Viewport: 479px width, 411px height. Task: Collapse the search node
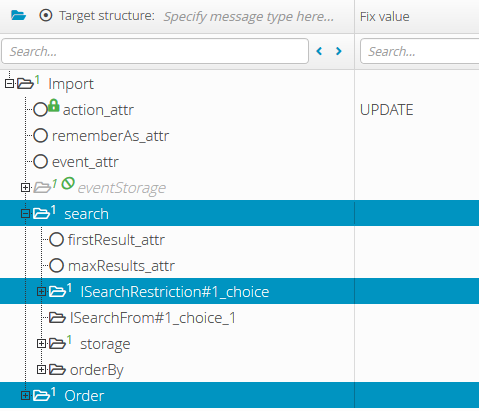(25, 213)
